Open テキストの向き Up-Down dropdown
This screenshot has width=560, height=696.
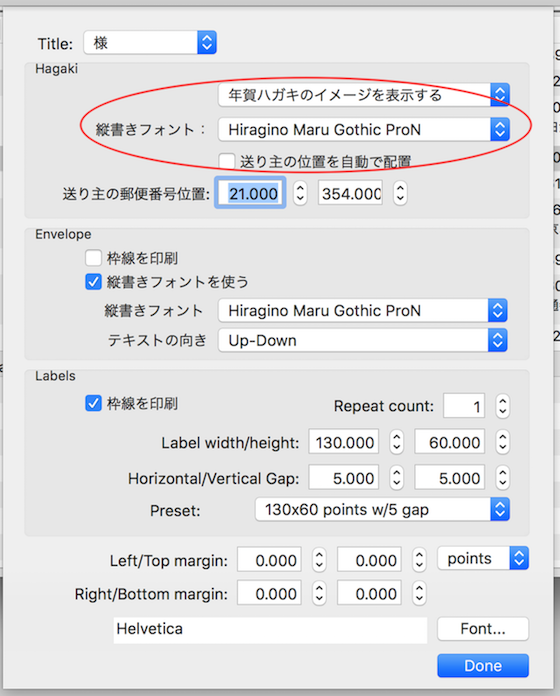(x=362, y=340)
